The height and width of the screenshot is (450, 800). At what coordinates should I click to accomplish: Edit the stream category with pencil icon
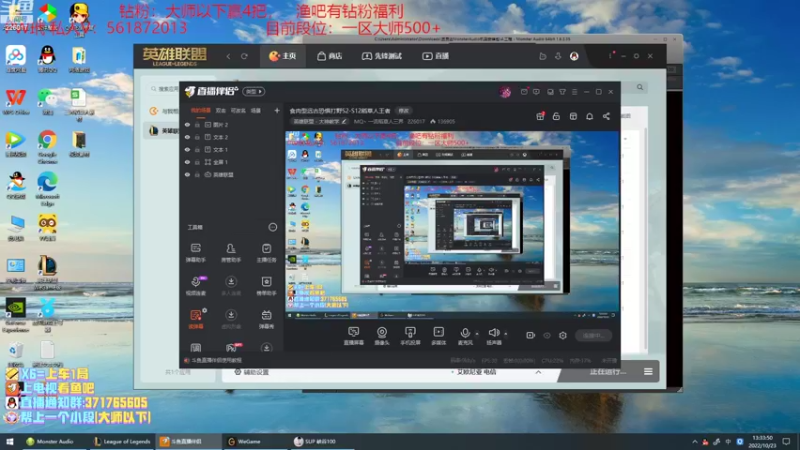tap(344, 121)
